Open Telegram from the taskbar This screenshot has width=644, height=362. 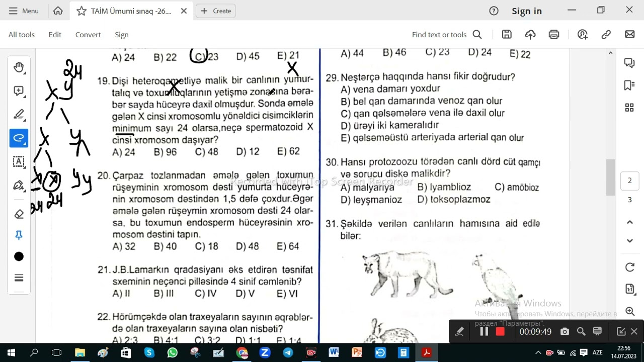point(288,352)
